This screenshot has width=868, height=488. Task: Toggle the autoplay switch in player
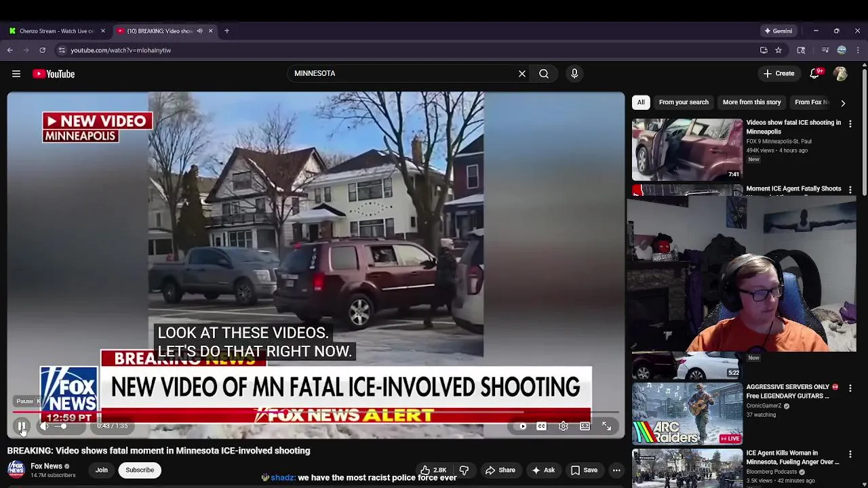point(522,426)
